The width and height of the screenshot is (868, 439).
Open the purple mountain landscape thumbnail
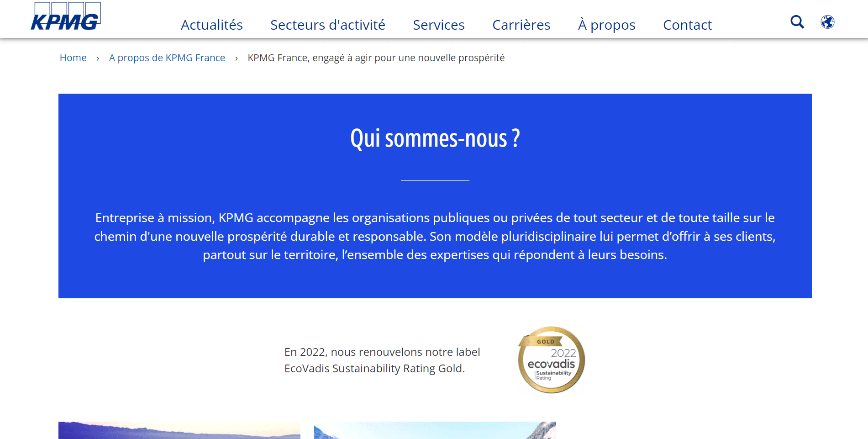pyautogui.click(x=179, y=430)
